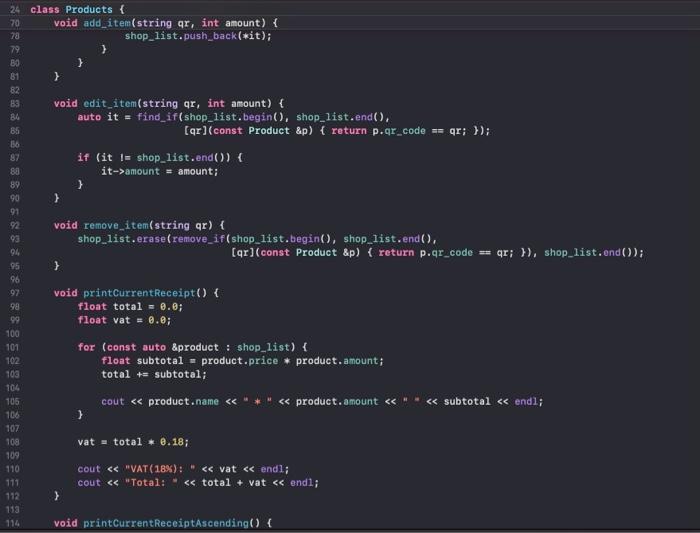Click line number 85 in the gutter
Image resolution: width=700 pixels, height=533 pixels.
pos(15,131)
